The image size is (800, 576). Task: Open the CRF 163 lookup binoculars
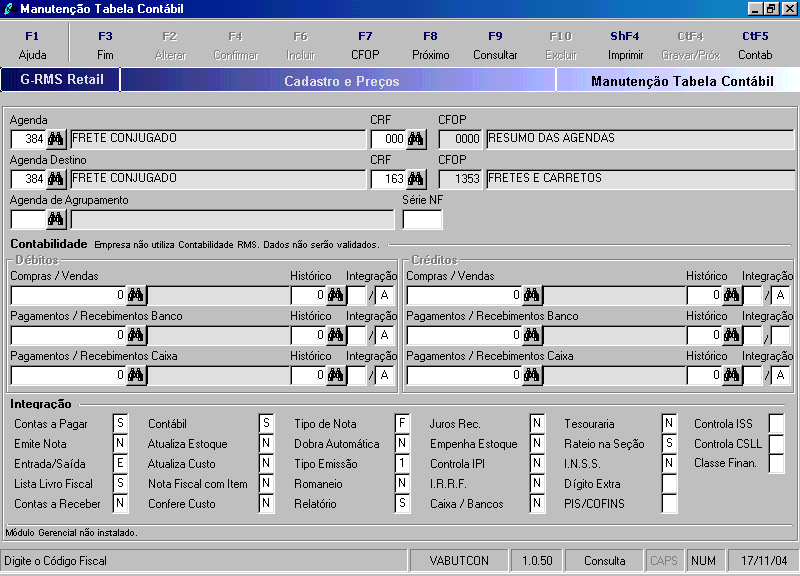[x=415, y=179]
